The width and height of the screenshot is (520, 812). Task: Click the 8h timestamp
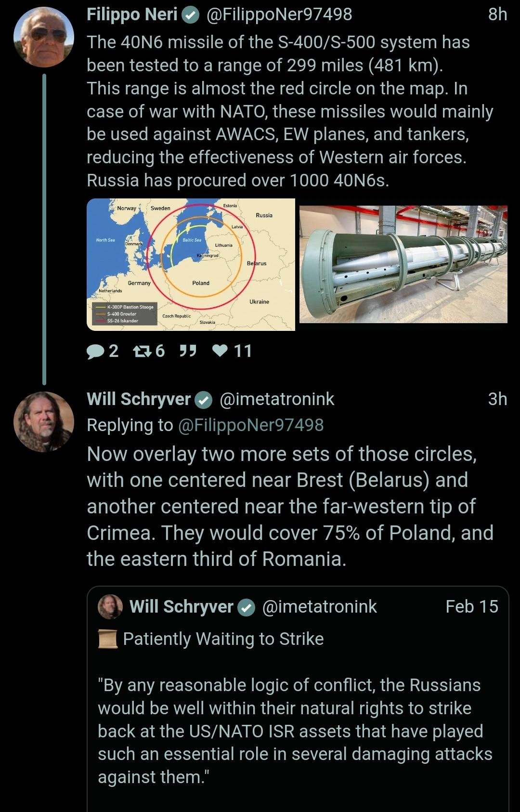[x=497, y=15]
